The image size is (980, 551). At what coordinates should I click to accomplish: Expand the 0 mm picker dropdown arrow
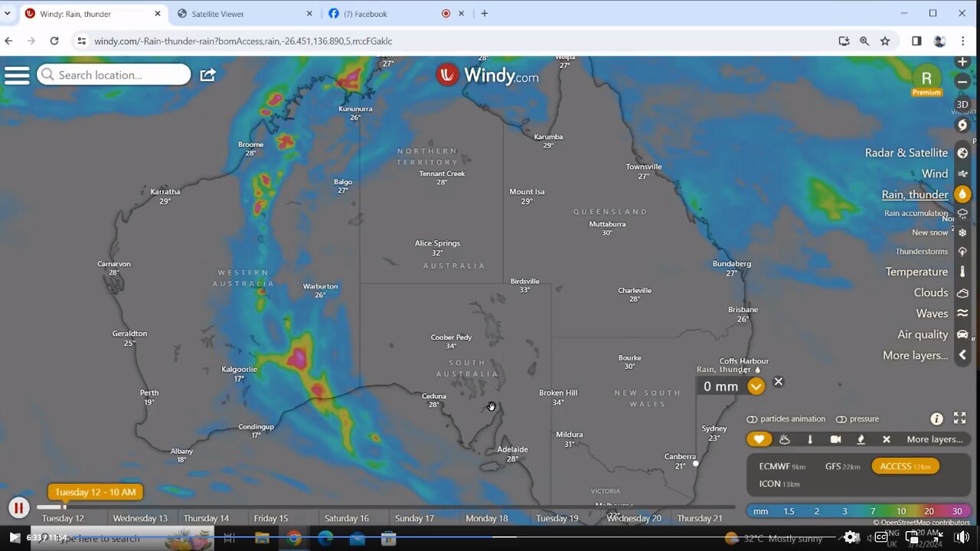click(x=756, y=386)
